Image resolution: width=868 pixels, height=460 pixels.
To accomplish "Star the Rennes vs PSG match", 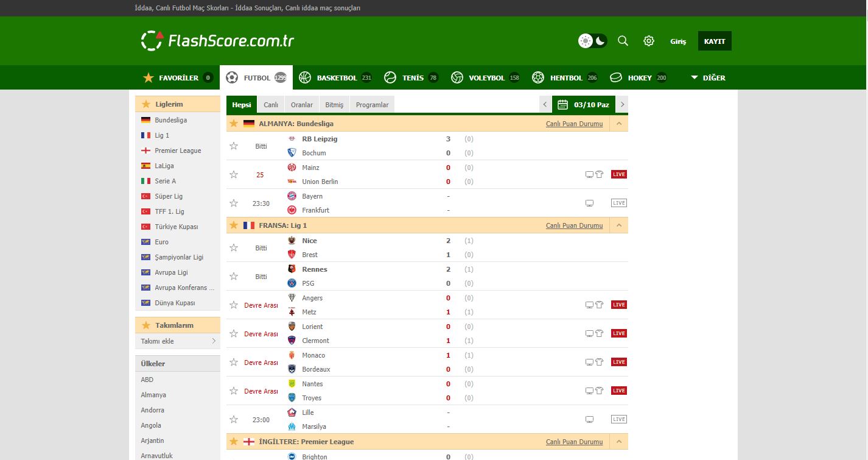I will point(234,276).
